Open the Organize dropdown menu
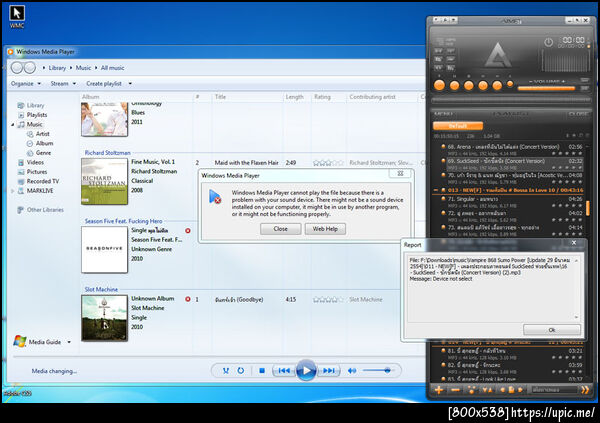The height and width of the screenshot is (423, 600). click(x=26, y=83)
